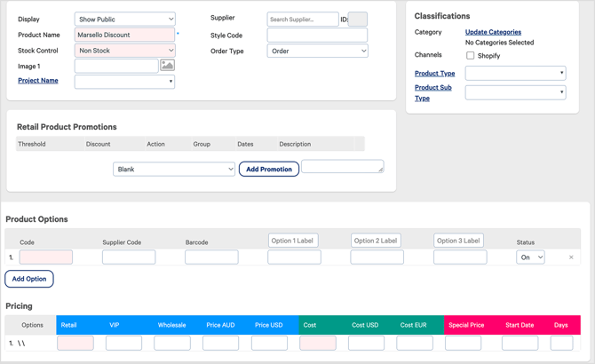Image resolution: width=595 pixels, height=364 pixels.
Task: Click the Discount column header
Action: click(x=98, y=144)
